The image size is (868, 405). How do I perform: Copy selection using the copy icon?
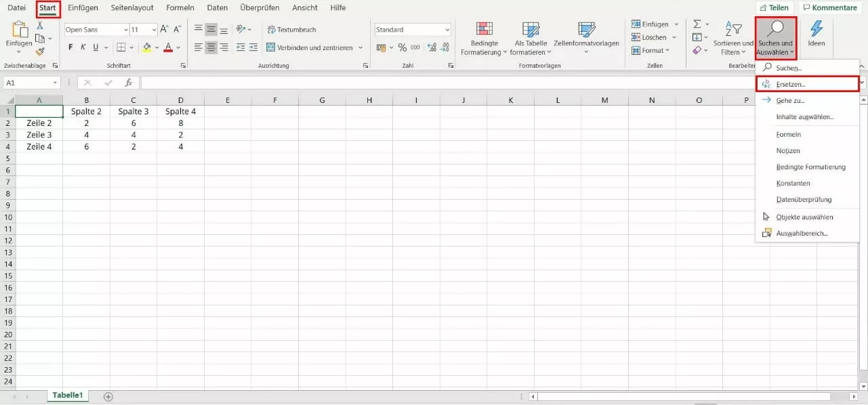(40, 39)
